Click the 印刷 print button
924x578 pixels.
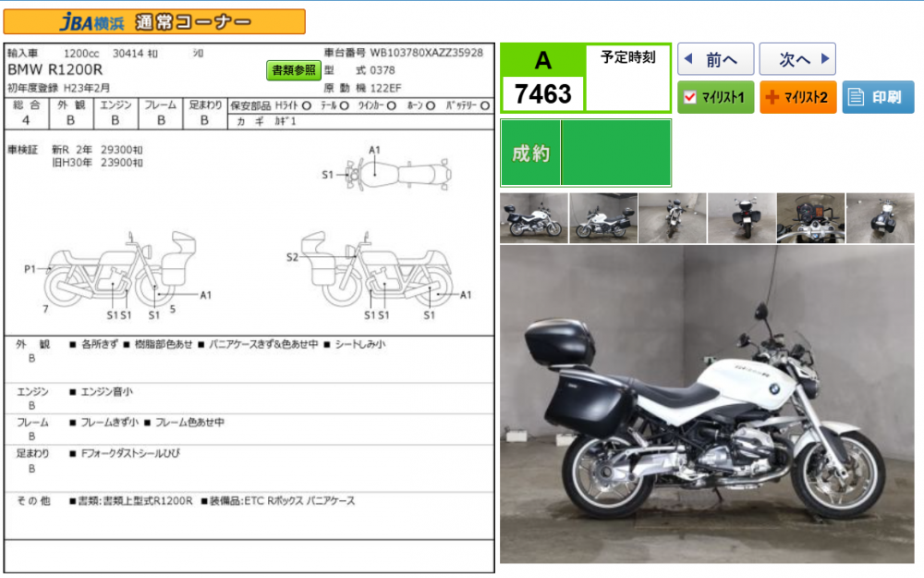(x=878, y=97)
